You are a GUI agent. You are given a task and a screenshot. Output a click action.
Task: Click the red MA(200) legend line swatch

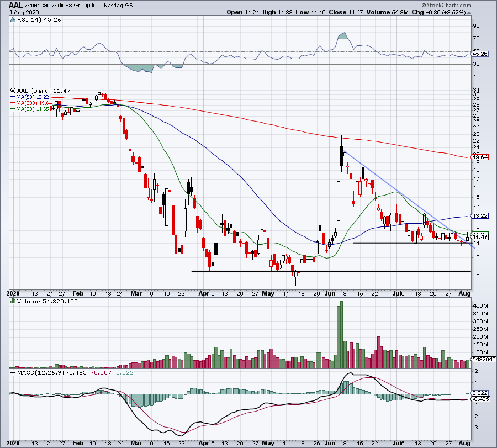(x=13, y=103)
